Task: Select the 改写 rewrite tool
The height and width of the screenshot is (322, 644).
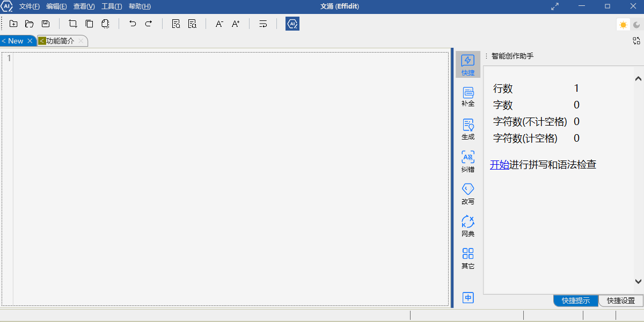Action: click(x=468, y=194)
